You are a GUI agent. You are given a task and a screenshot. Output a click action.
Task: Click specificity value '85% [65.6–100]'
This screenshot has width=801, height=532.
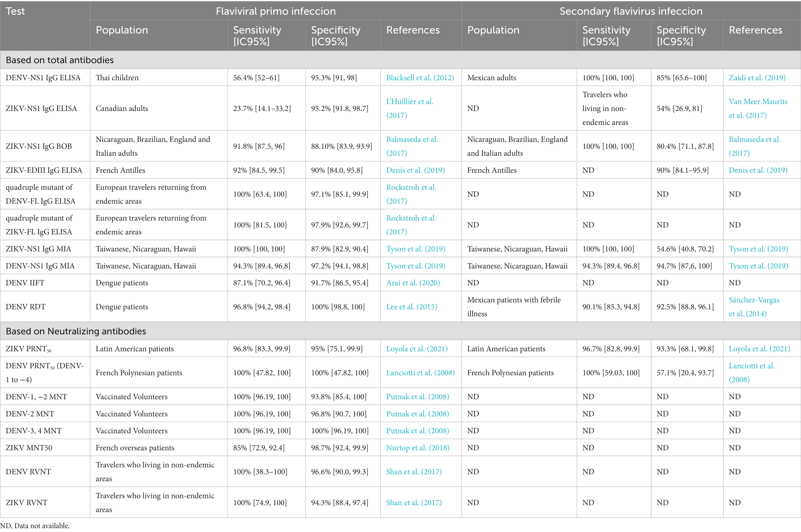click(x=682, y=78)
